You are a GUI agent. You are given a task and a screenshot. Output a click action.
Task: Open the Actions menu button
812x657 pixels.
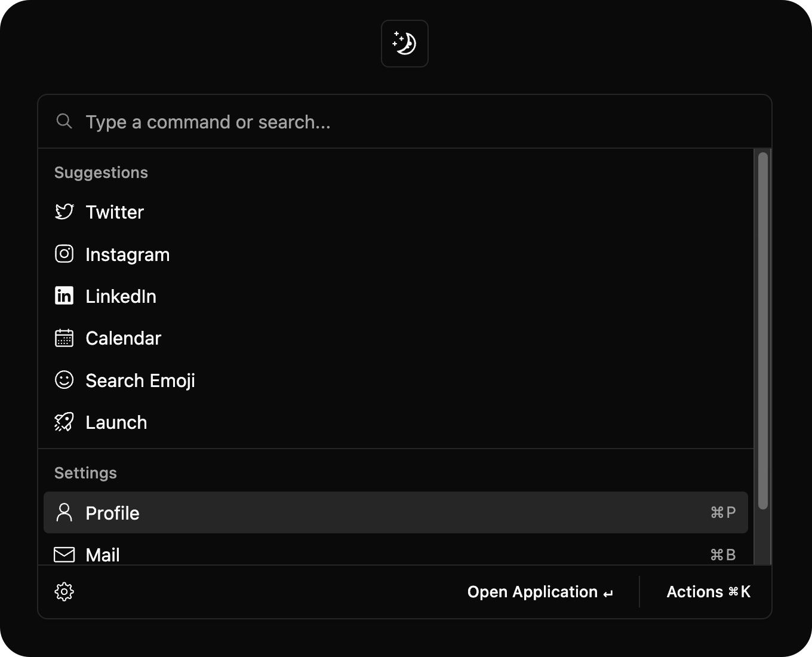click(x=709, y=592)
